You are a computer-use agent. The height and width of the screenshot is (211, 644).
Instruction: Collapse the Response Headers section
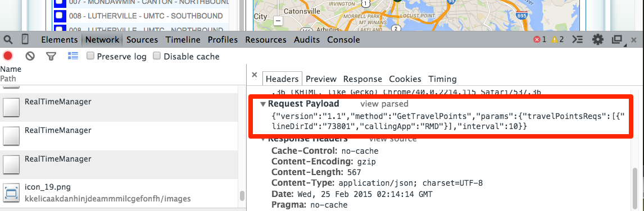point(263,139)
